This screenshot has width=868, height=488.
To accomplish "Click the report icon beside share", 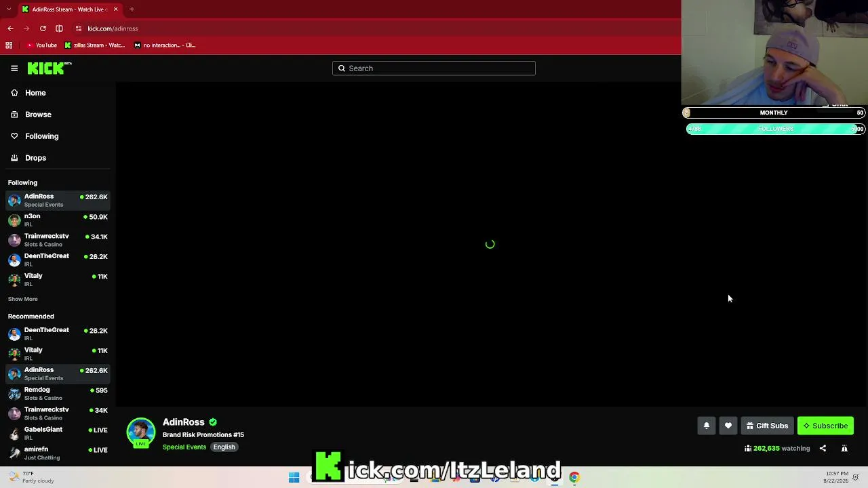I will tap(844, 448).
